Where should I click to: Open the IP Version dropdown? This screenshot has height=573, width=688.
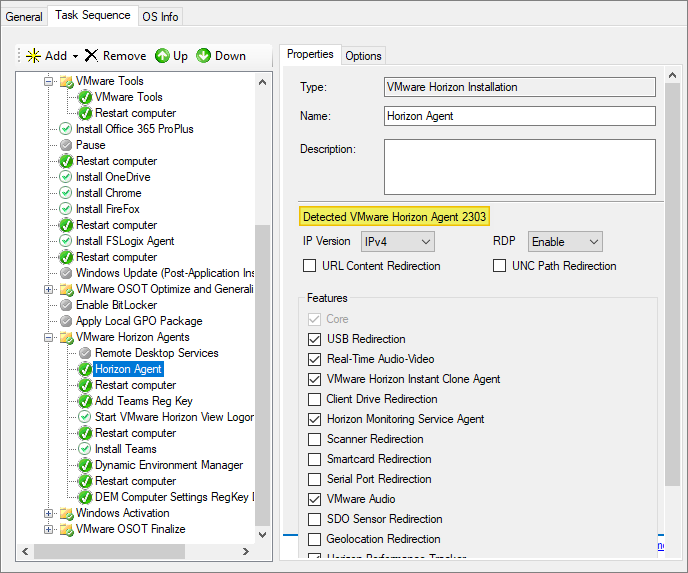(398, 242)
